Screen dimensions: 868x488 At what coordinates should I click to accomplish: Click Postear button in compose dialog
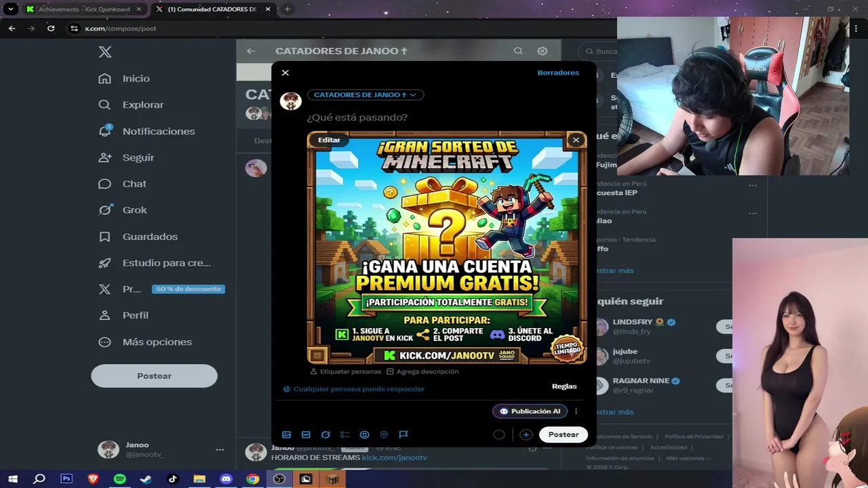click(564, 434)
